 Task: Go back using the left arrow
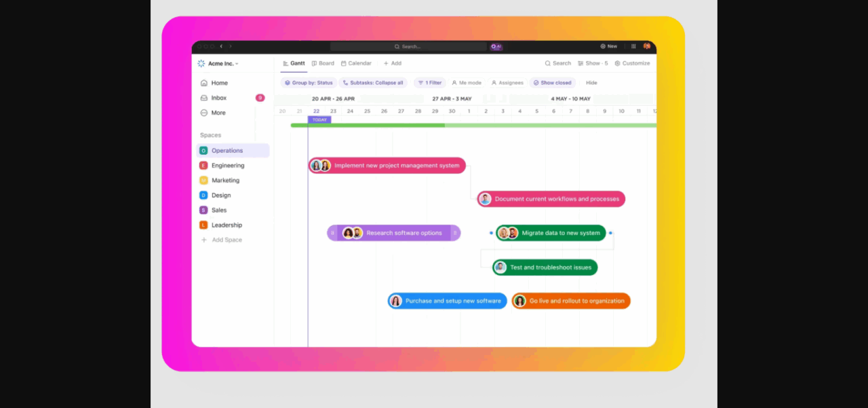point(221,46)
